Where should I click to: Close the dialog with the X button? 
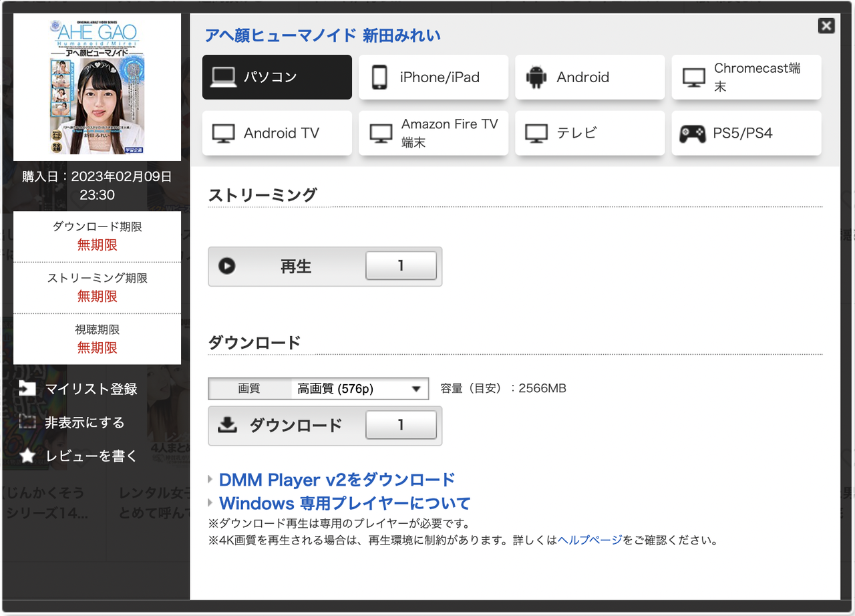[x=826, y=26]
